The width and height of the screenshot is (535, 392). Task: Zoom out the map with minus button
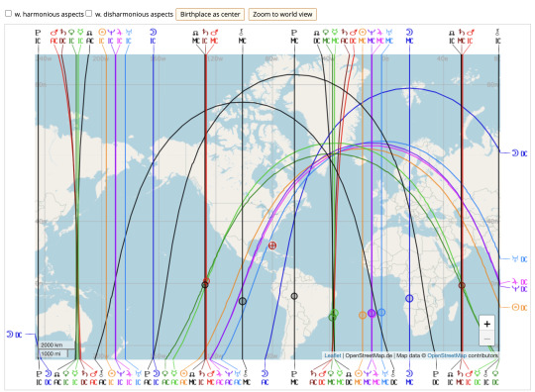[x=486, y=339]
